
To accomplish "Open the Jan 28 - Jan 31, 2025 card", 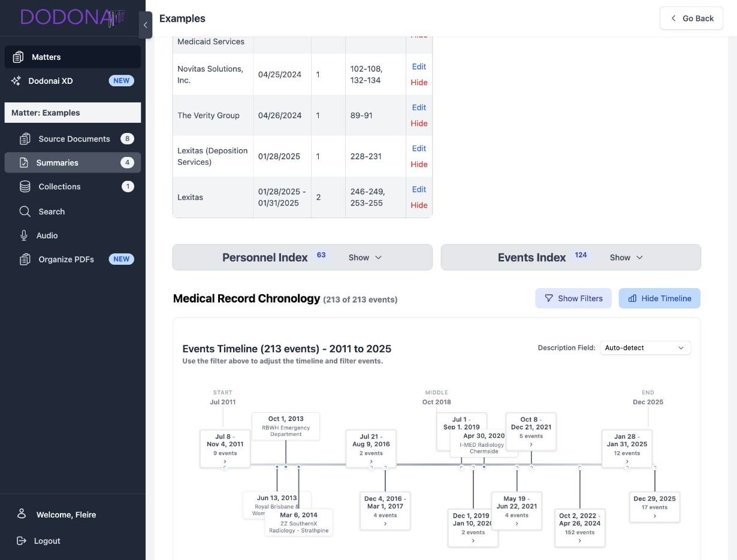I will pos(627,449).
